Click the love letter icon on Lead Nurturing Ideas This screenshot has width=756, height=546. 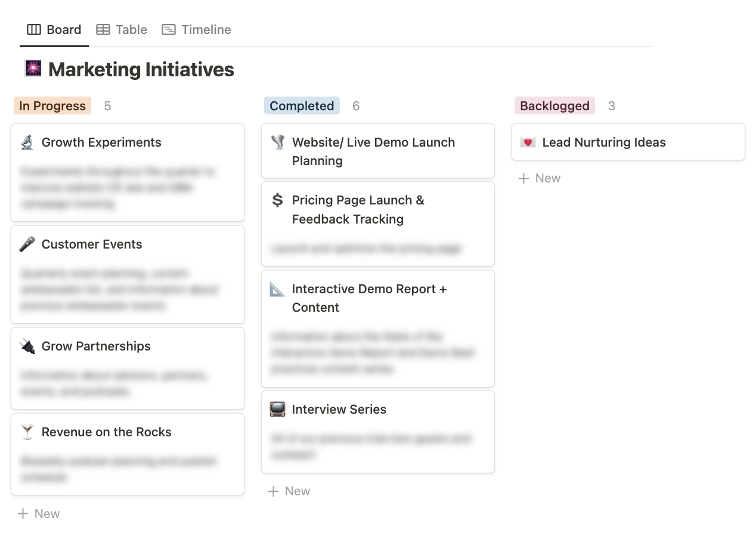tap(528, 142)
